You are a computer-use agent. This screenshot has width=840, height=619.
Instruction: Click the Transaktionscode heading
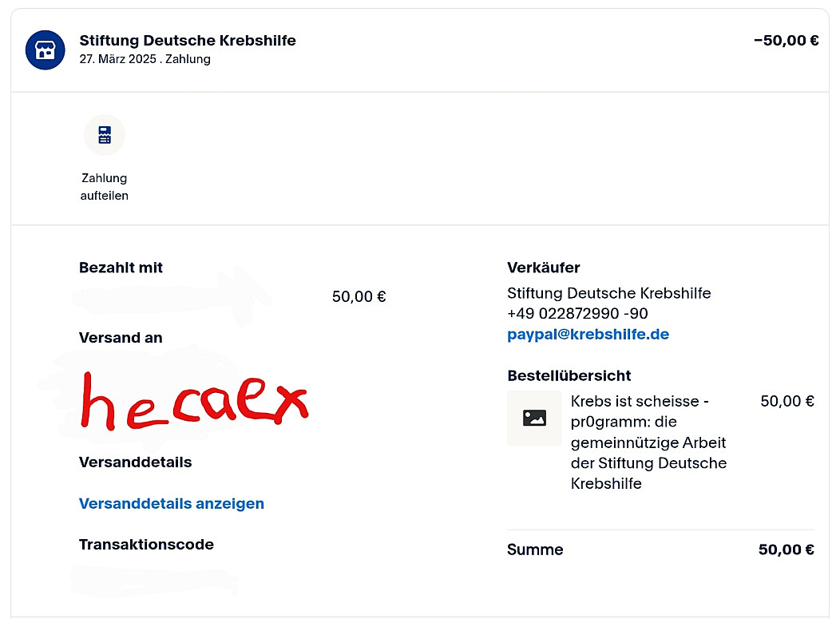[146, 545]
